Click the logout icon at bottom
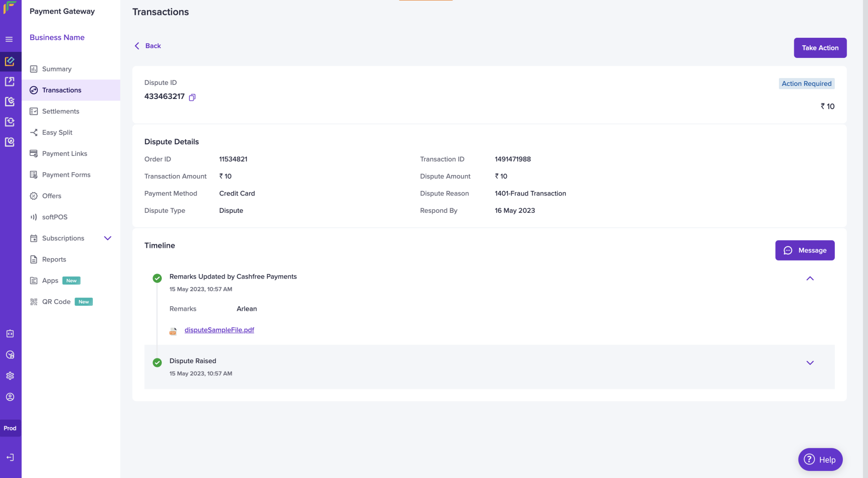 tap(10, 457)
